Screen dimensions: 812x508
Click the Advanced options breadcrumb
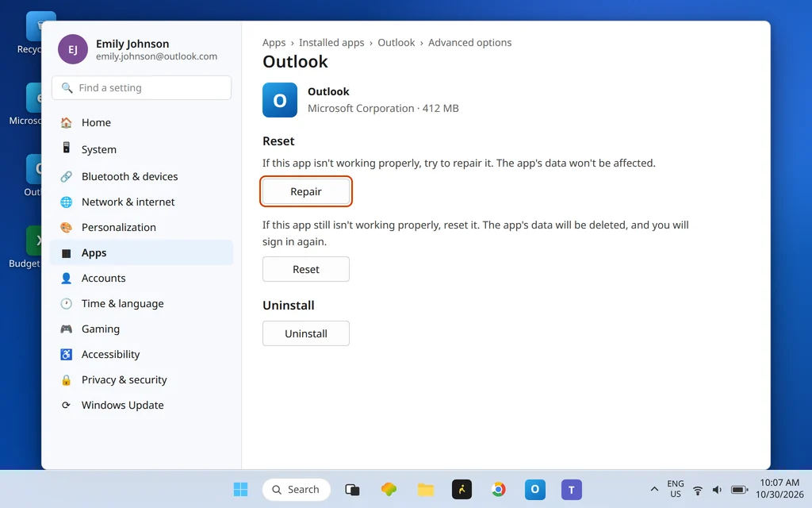pos(469,43)
